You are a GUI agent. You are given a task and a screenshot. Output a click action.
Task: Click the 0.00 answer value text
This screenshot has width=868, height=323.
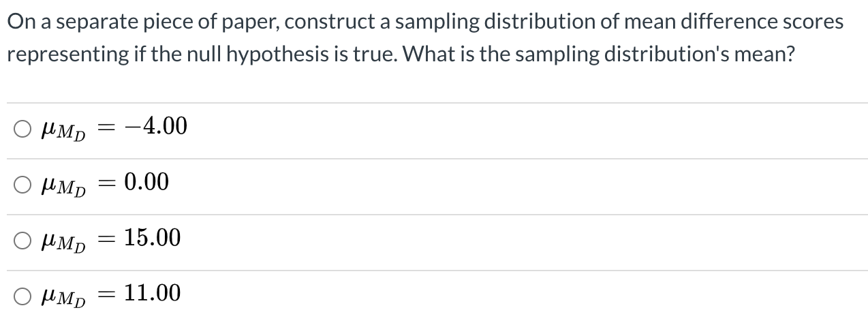coord(147,182)
